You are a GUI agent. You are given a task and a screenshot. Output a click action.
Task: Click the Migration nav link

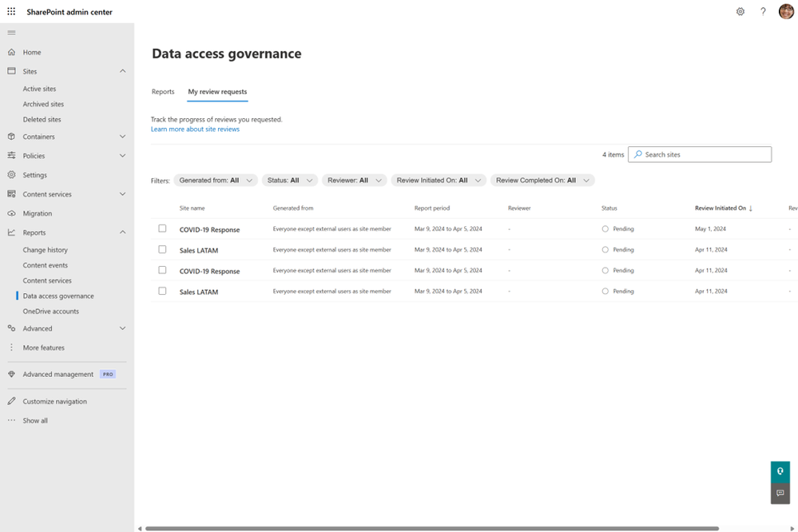pos(38,213)
